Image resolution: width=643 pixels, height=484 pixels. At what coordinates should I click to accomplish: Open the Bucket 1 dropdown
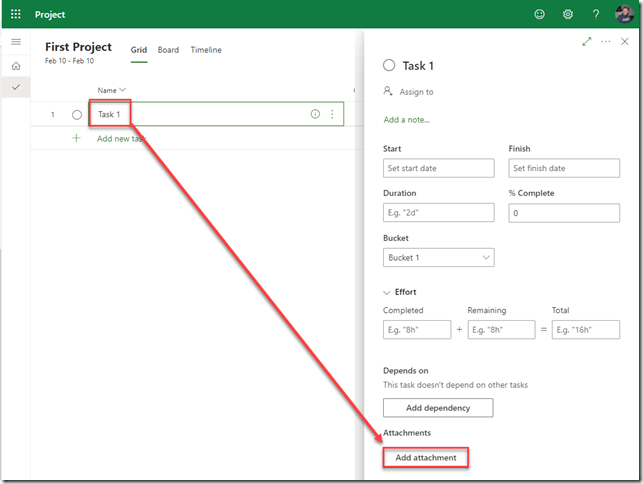(x=438, y=258)
